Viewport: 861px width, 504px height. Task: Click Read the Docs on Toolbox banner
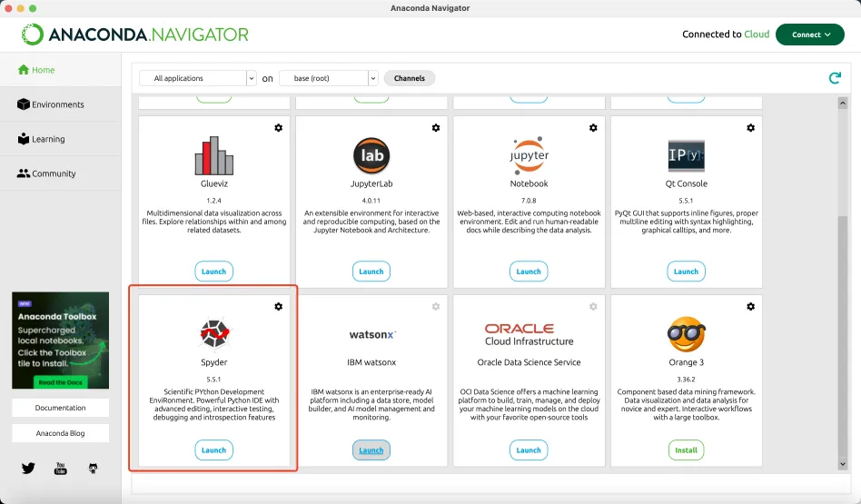[x=61, y=382]
